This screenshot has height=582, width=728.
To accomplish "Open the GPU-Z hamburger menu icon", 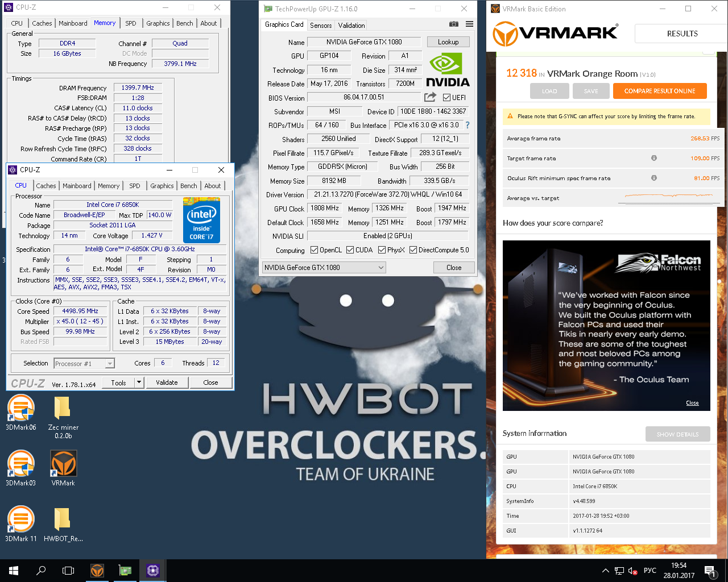I will coord(469,24).
